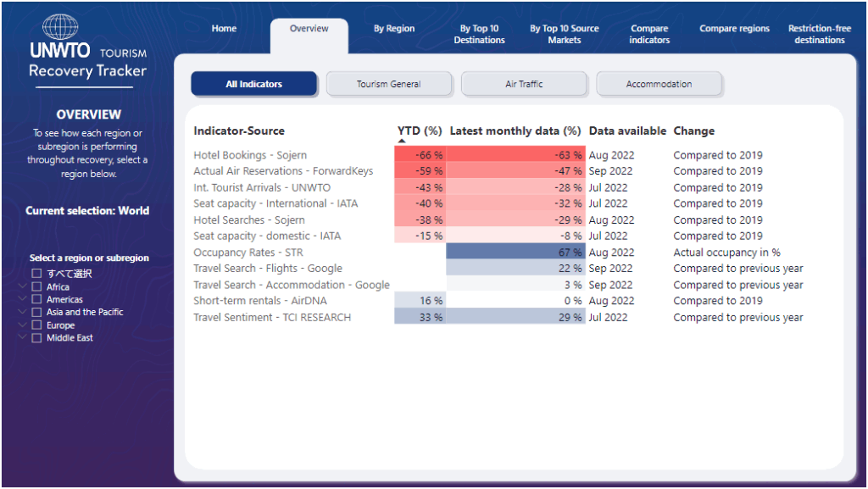
Task: Click the 22 % latest monthly cell
Action: 516,269
